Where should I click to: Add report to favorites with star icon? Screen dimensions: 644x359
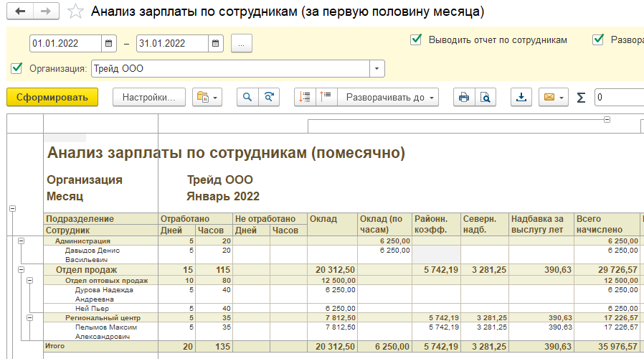tap(74, 12)
